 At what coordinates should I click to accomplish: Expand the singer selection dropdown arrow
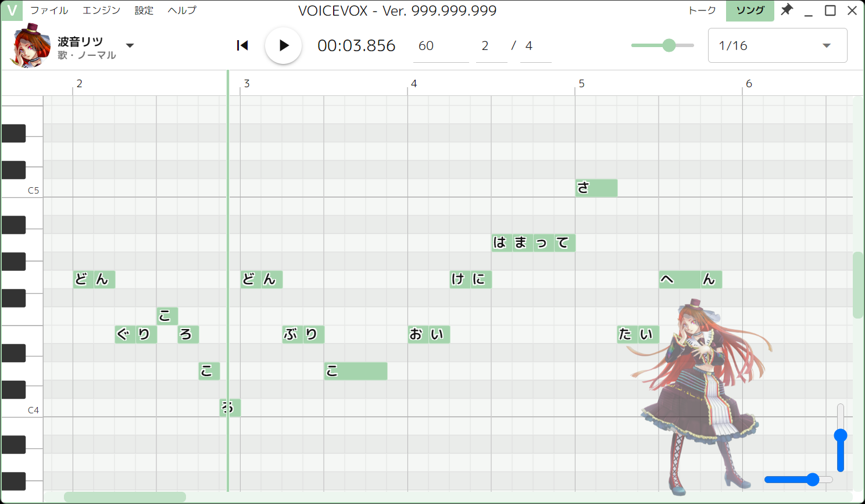130,45
